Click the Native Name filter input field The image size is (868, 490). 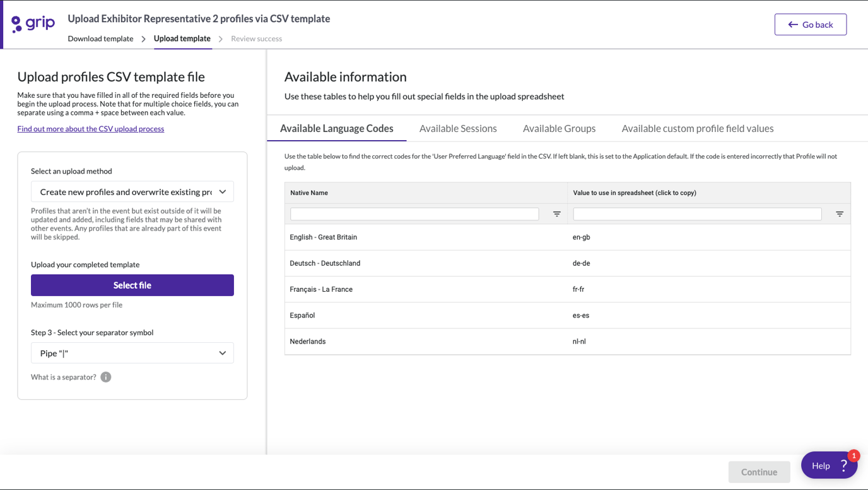[414, 213]
